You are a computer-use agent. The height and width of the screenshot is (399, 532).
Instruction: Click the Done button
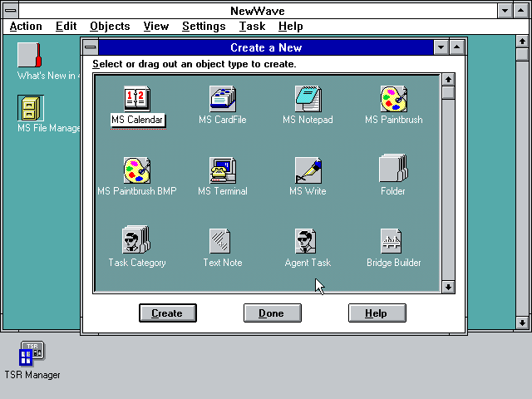pyautogui.click(x=273, y=313)
